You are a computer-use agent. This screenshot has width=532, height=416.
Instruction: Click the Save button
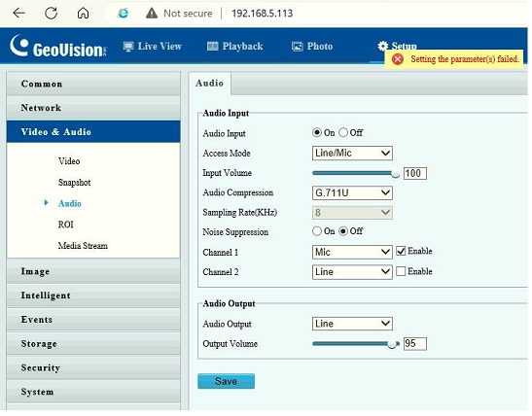click(226, 381)
